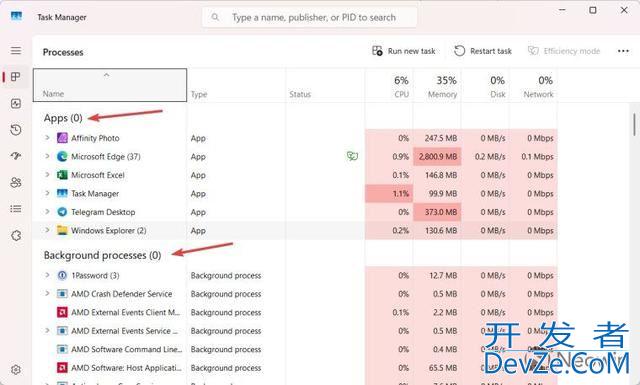640x385 pixels.
Task: Click the Telegram Desktop app icon
Action: [x=62, y=212]
